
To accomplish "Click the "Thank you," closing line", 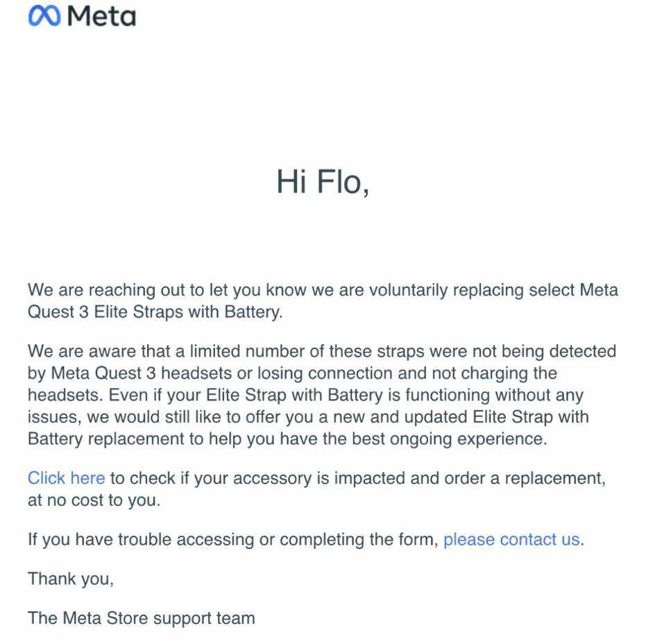I will [x=70, y=578].
